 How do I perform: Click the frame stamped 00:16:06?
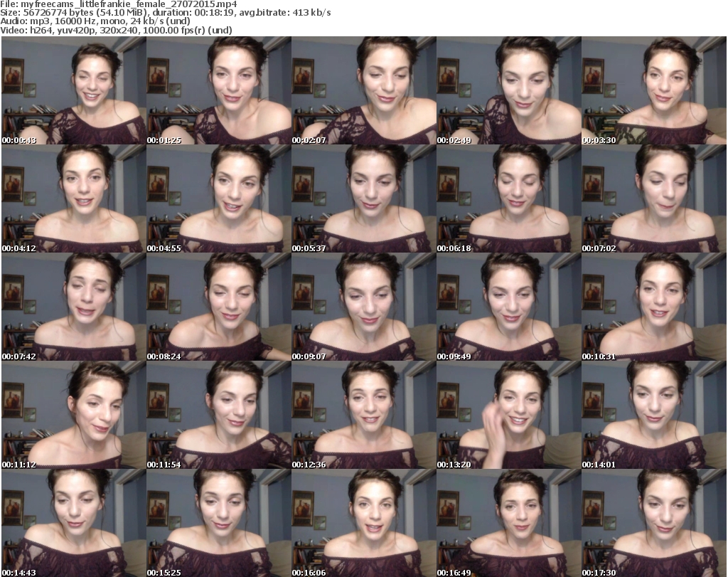(363, 523)
